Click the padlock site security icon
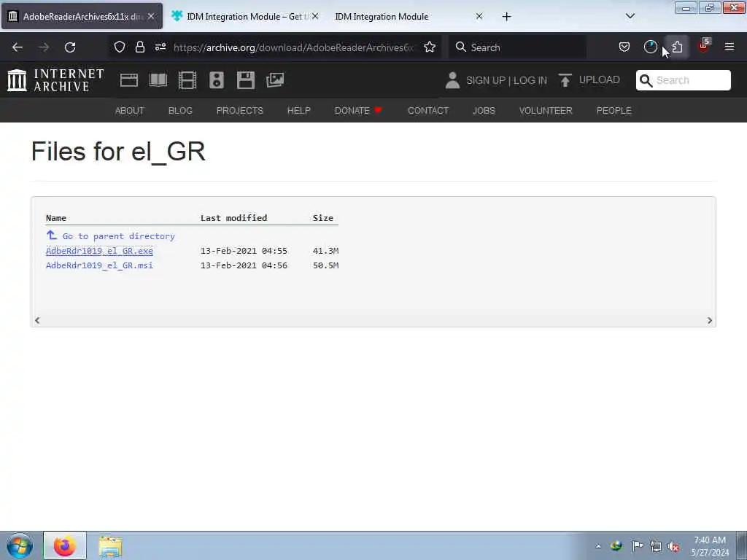Image resolution: width=747 pixels, height=560 pixels. 139,47
